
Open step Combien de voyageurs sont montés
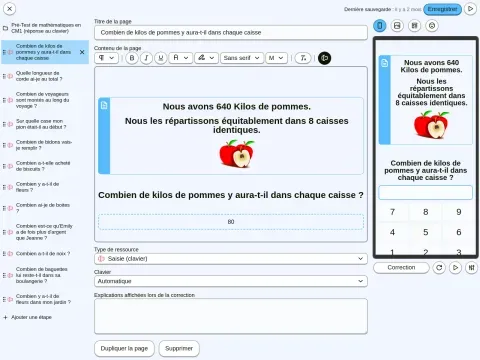[45, 100]
